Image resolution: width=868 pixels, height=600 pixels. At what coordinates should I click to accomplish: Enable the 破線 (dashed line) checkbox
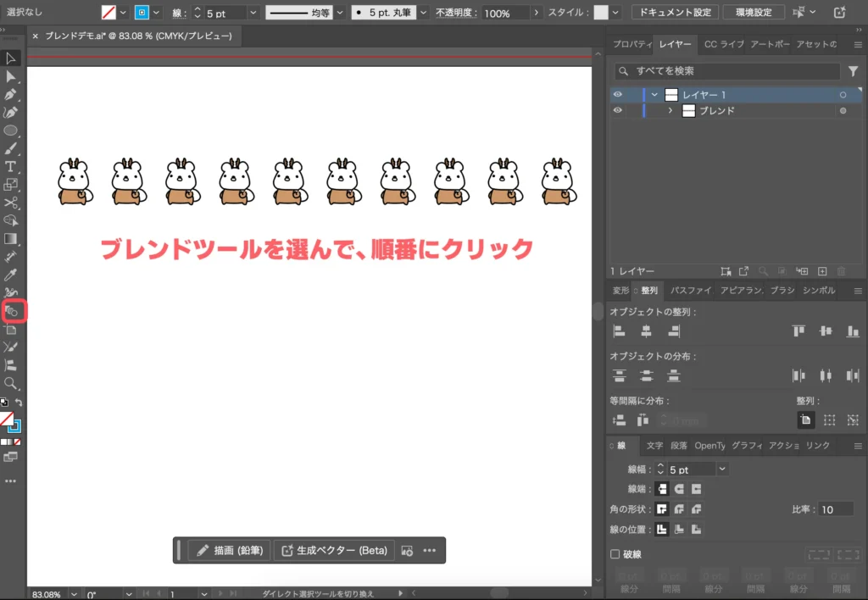coord(614,553)
